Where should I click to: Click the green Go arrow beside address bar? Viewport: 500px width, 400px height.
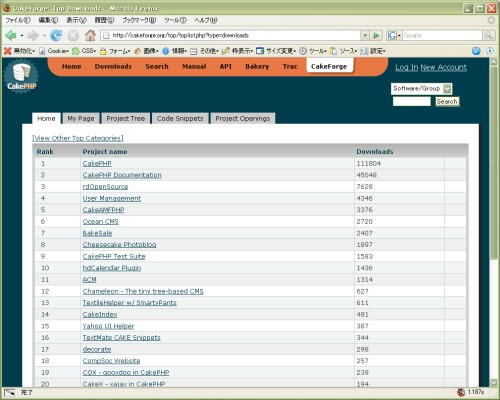click(376, 35)
